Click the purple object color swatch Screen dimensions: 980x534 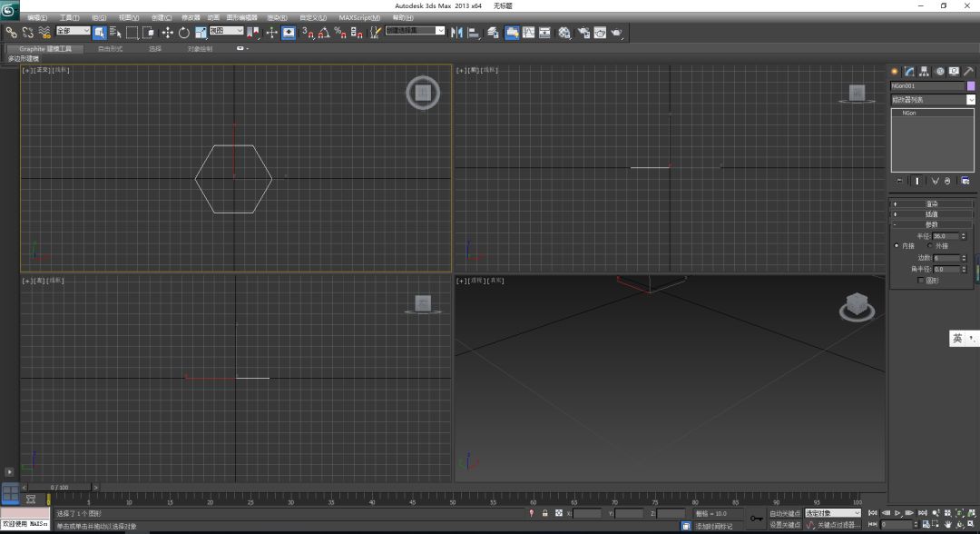click(971, 86)
